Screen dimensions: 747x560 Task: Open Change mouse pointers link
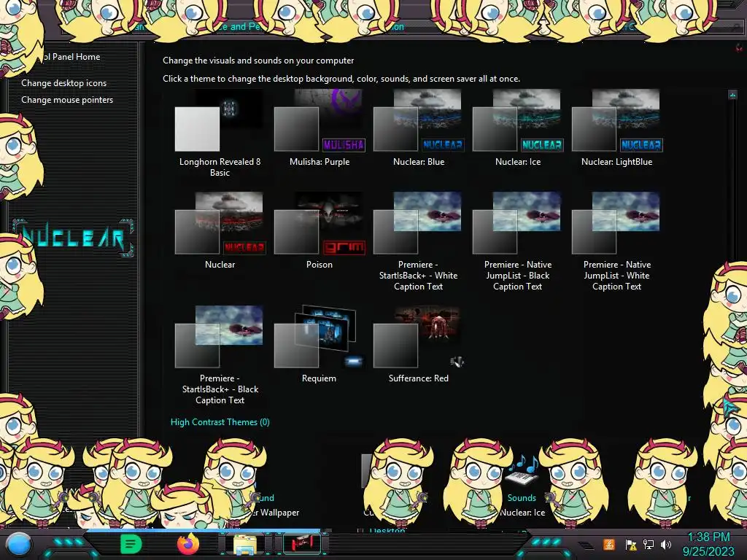(67, 99)
